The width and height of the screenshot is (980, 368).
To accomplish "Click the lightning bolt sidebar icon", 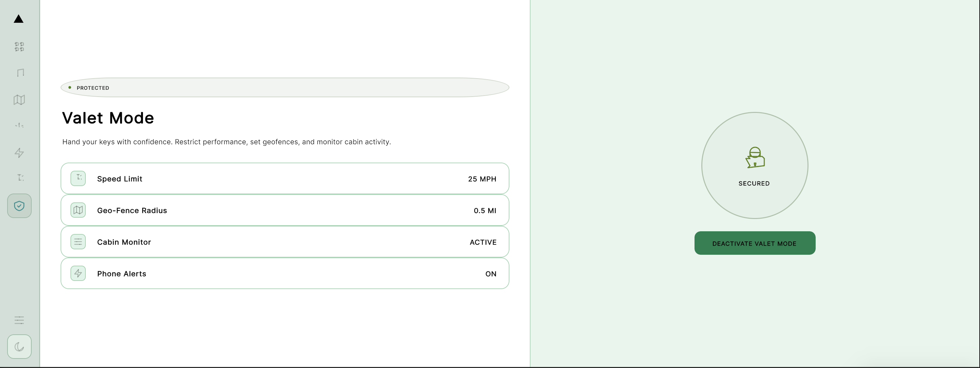I will (x=19, y=153).
